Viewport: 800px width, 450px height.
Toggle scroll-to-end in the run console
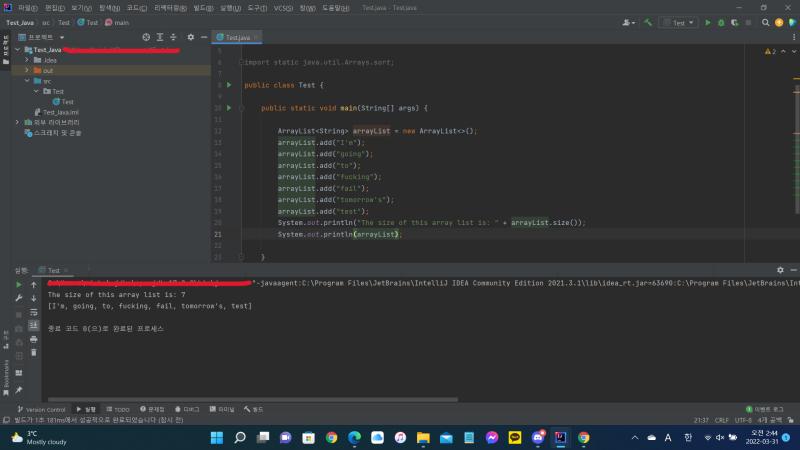34,325
